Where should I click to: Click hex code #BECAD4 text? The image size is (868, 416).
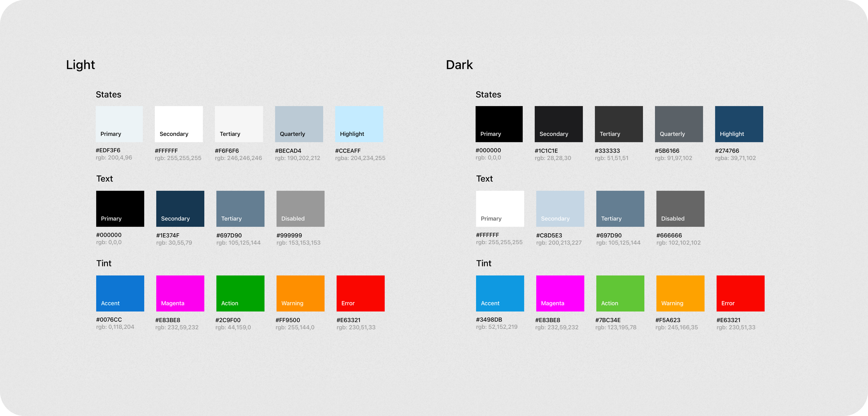point(288,151)
